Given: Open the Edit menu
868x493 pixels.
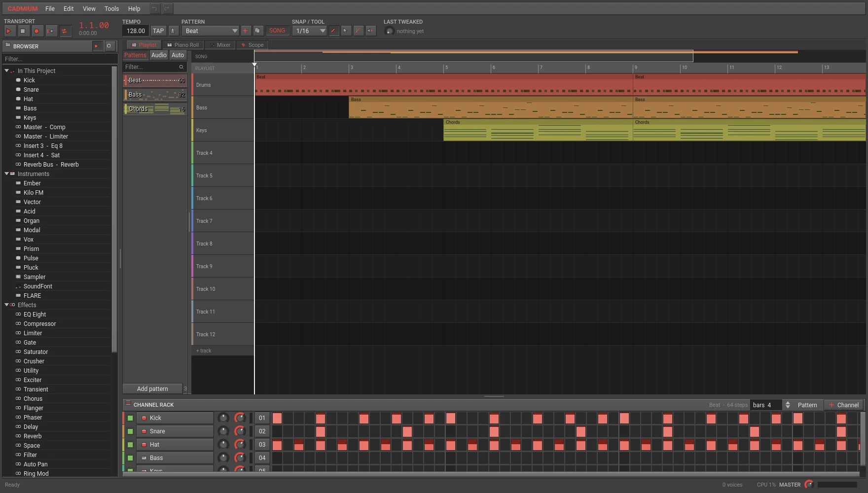Looking at the screenshot, I should 69,8.
